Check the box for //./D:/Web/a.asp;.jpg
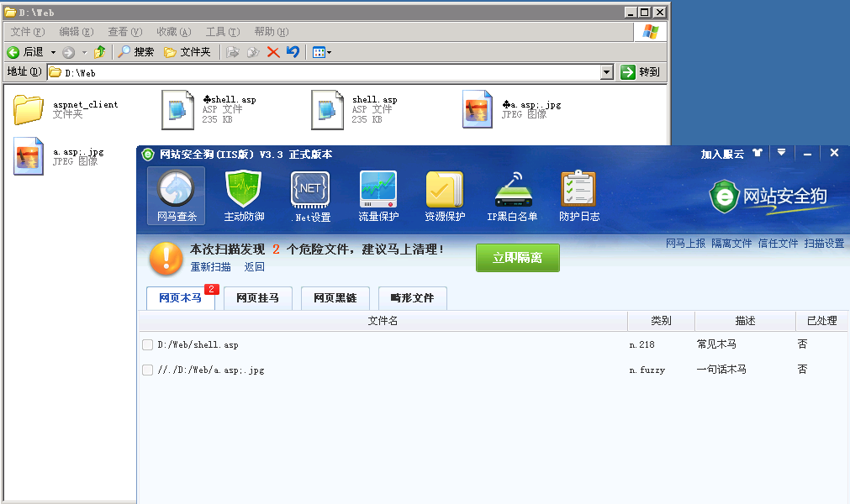 (x=147, y=370)
